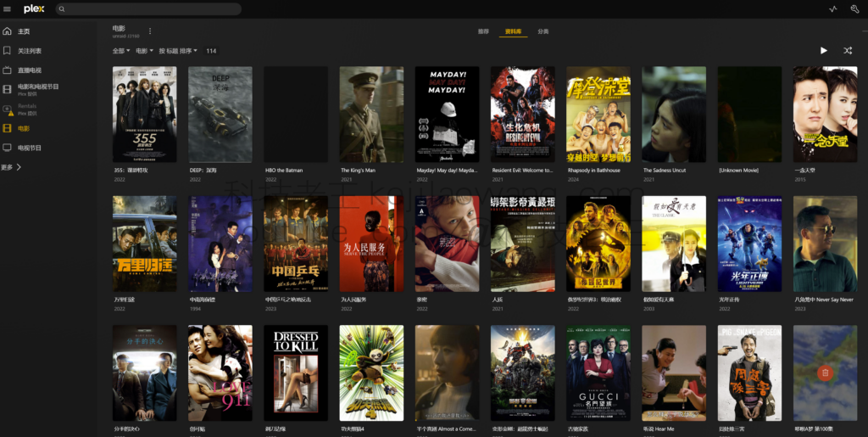Open the Love 911 poster
Screen dimensions: 868x437
tap(220, 373)
